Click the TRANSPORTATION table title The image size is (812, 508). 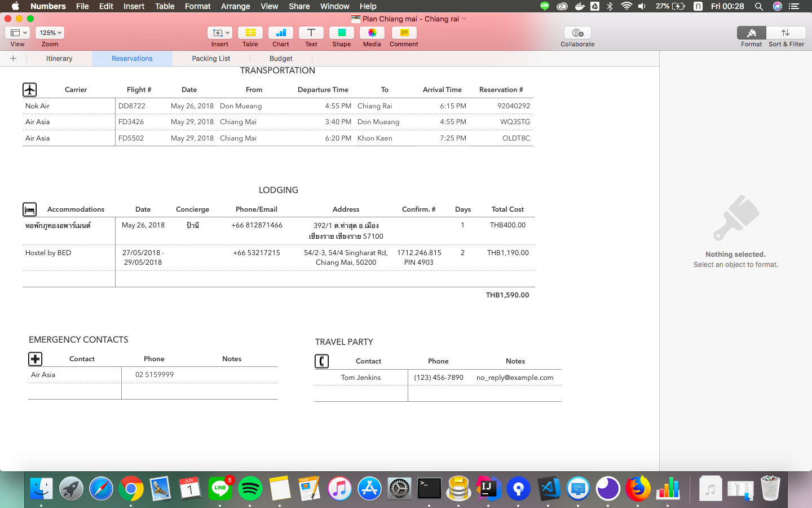point(277,71)
